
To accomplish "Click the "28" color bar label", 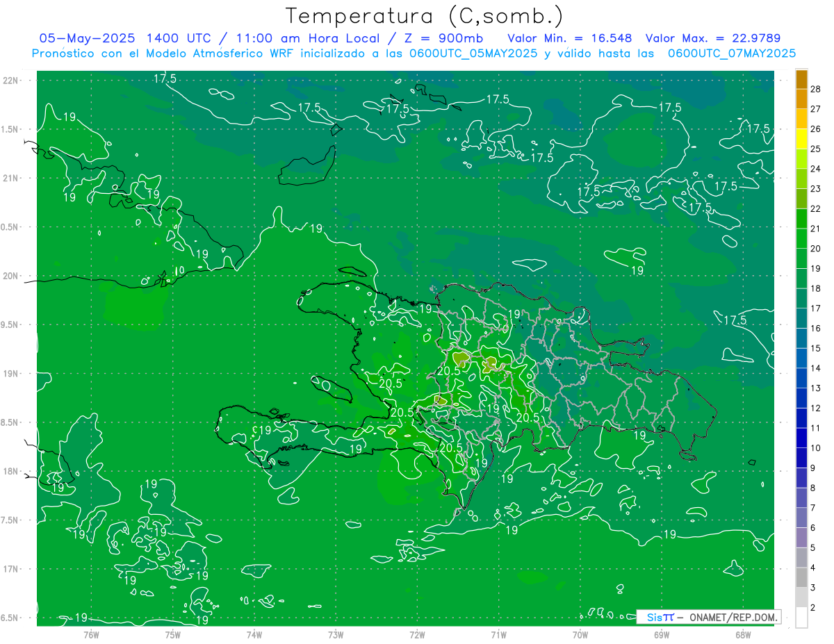I will tap(816, 89).
